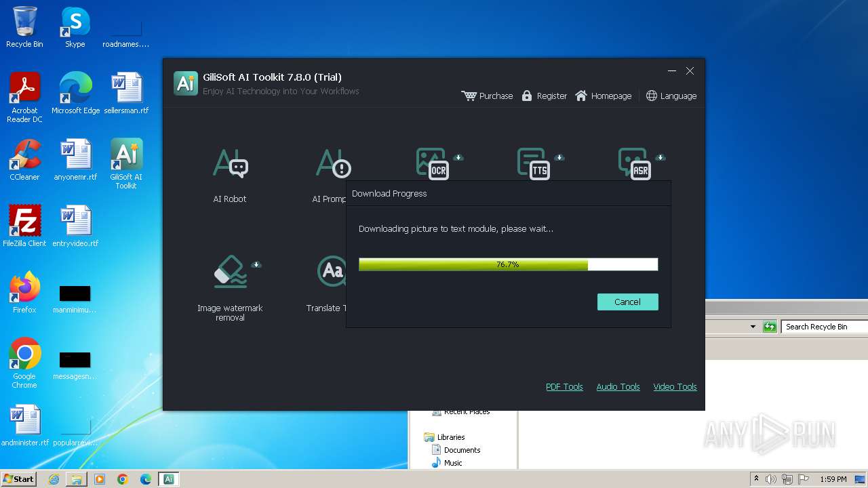Click the Homepage label

pos(611,96)
